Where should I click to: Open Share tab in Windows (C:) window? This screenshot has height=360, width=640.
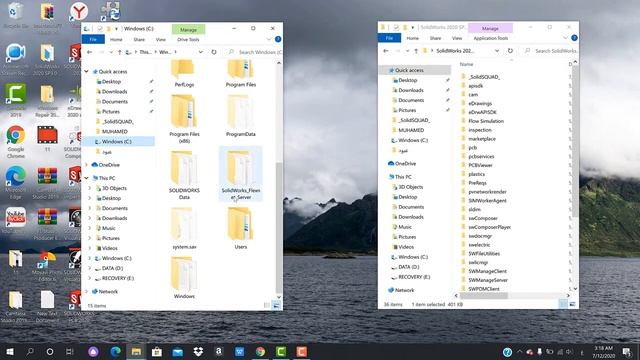click(x=139, y=40)
